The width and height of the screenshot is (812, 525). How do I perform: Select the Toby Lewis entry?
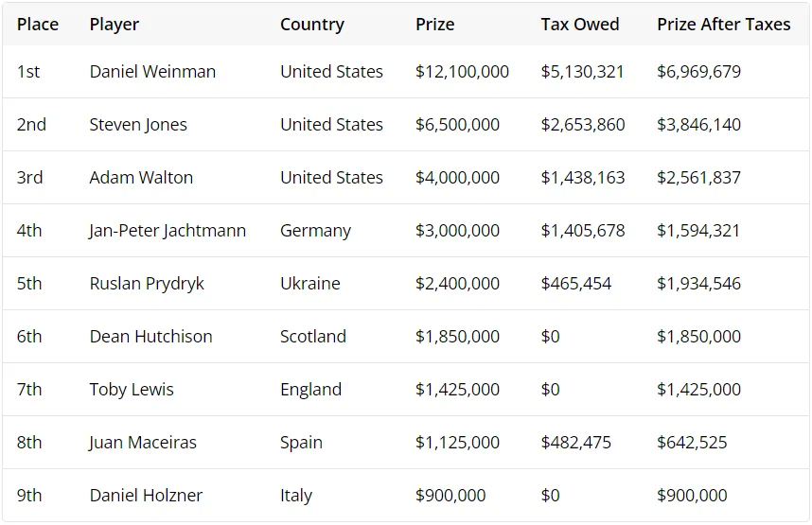click(132, 390)
